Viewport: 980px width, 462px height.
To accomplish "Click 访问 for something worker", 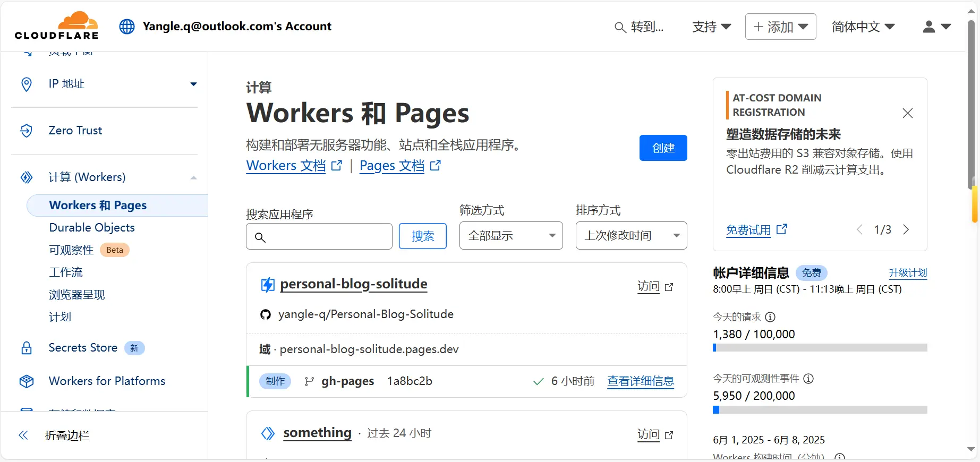I will coord(649,435).
